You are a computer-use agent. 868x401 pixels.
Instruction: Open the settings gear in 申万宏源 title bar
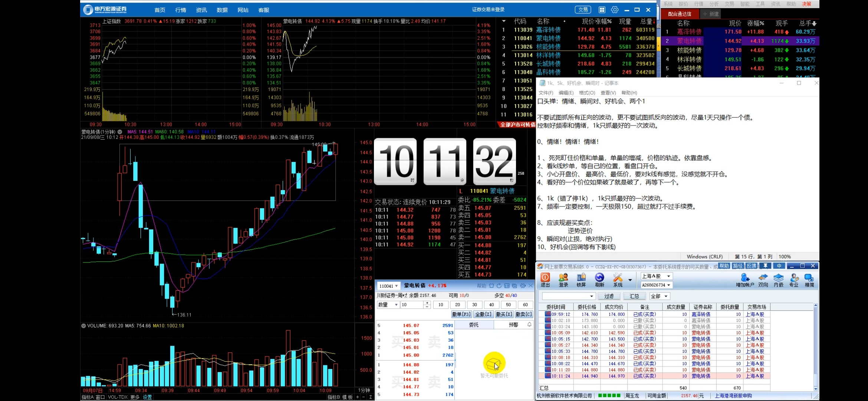(x=615, y=10)
